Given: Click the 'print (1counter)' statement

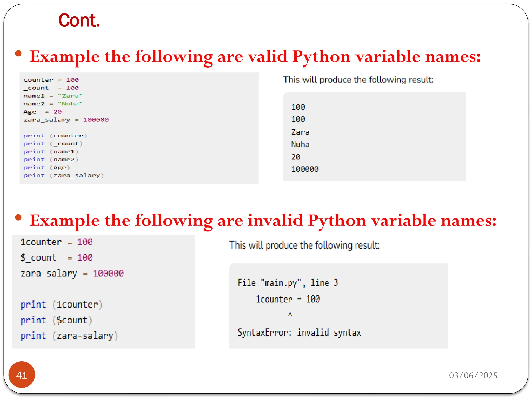Looking at the screenshot, I should click(x=62, y=304).
